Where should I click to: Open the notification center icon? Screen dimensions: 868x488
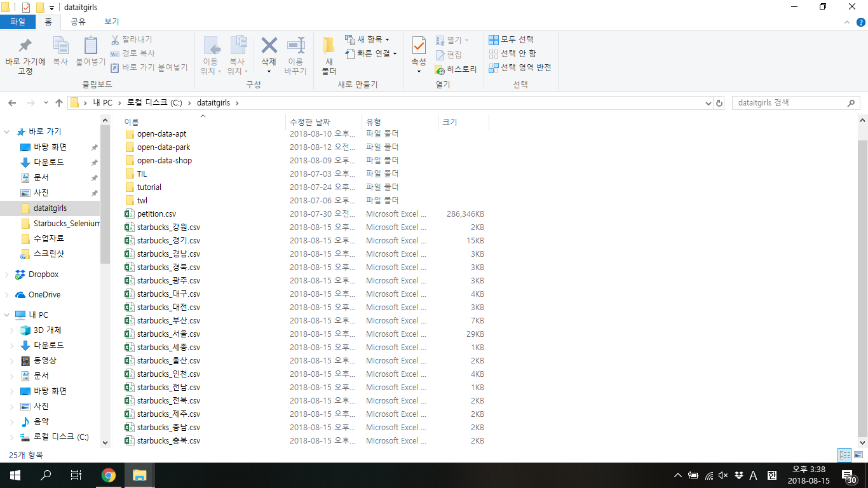(848, 475)
